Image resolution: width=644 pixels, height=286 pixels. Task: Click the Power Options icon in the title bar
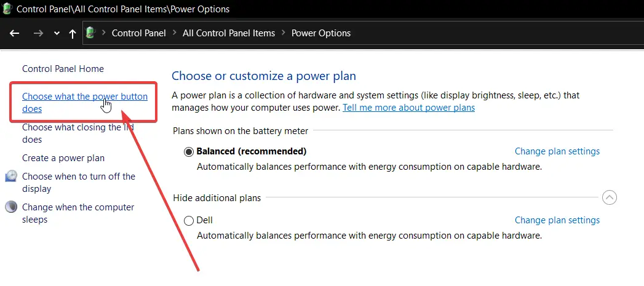point(7,8)
